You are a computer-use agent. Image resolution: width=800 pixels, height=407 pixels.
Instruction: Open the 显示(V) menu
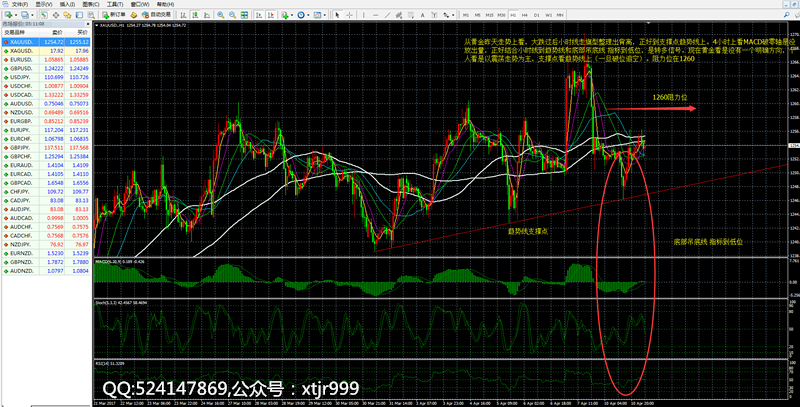pos(44,4)
